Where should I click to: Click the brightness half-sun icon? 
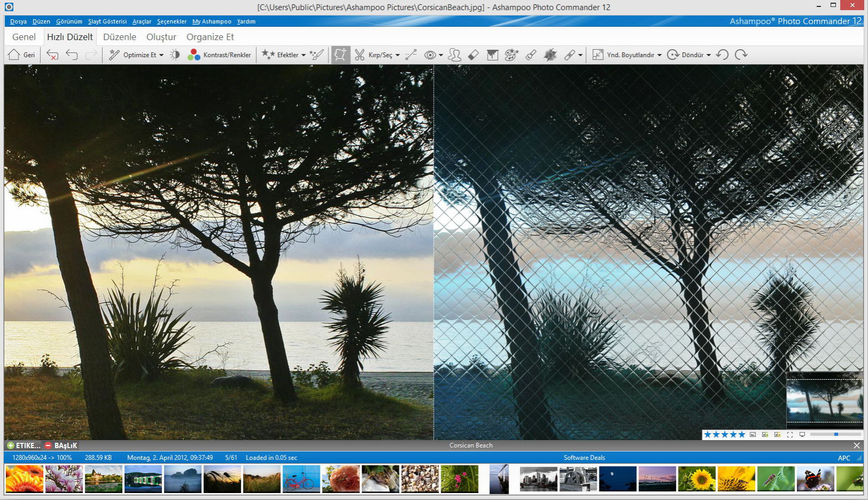point(175,55)
